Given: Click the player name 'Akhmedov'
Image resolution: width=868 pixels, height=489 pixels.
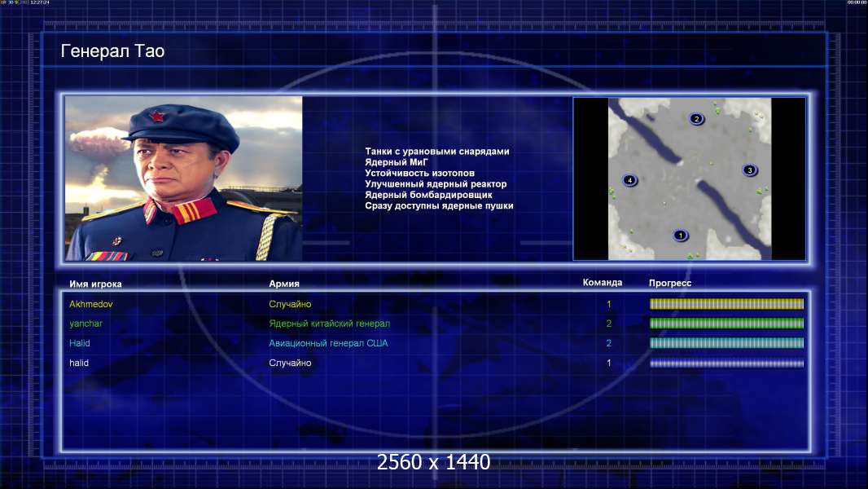Looking at the screenshot, I should coord(90,304).
